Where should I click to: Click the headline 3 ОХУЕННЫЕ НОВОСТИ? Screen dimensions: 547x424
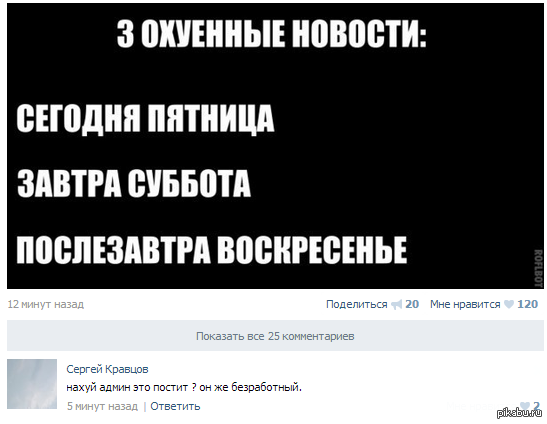pyautogui.click(x=272, y=34)
